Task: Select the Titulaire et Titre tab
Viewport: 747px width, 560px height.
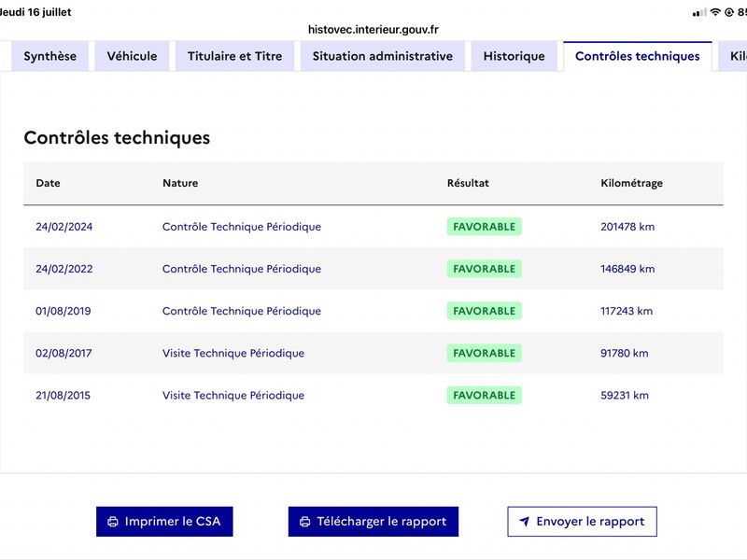Action: 235,56
